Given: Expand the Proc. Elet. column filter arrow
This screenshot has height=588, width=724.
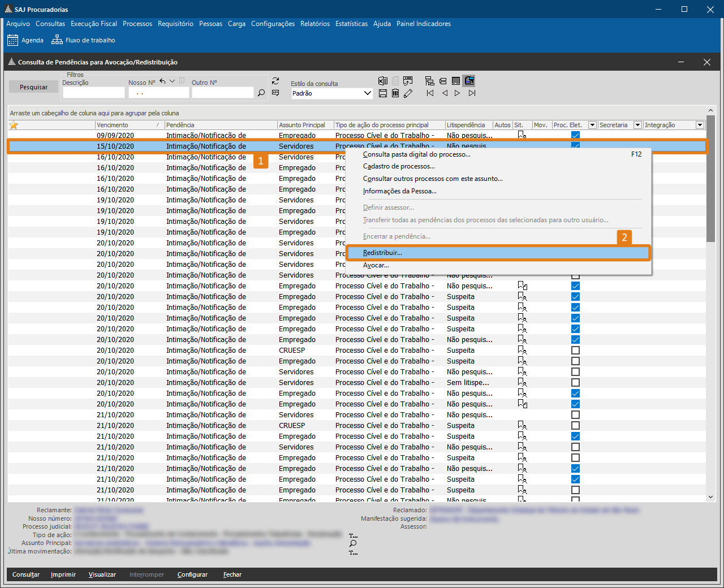Looking at the screenshot, I should [592, 125].
